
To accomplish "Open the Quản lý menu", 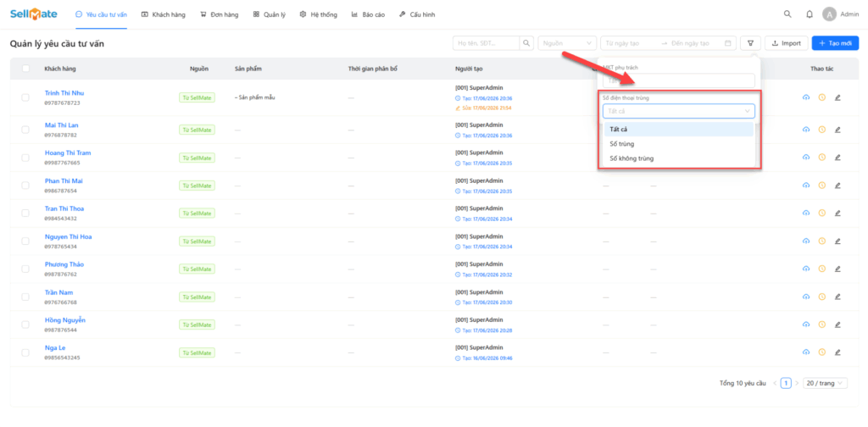I will pyautogui.click(x=270, y=15).
